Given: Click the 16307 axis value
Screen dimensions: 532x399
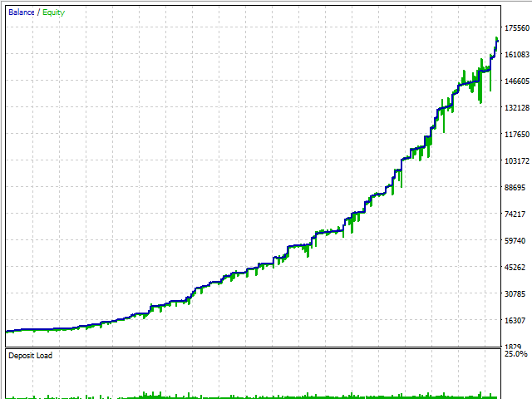Looking at the screenshot, I should coord(515,320).
